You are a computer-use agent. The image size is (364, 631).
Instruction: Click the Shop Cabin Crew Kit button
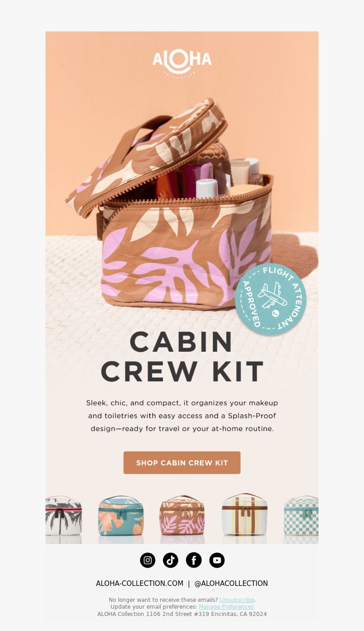tap(182, 462)
